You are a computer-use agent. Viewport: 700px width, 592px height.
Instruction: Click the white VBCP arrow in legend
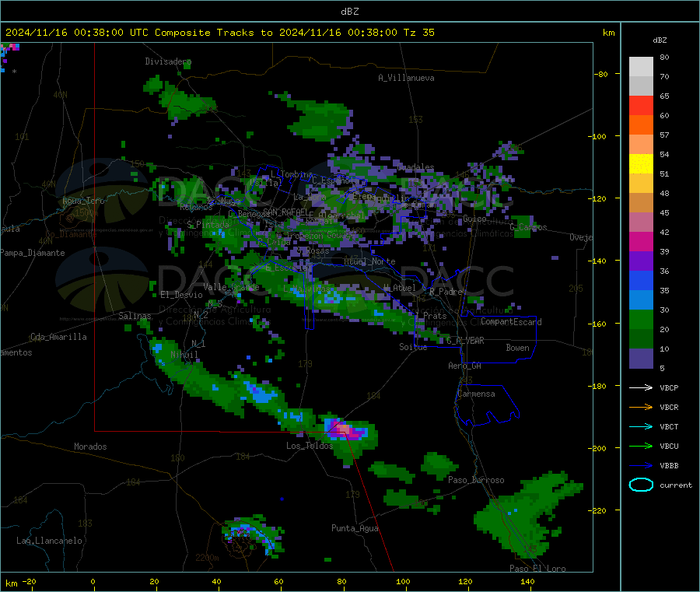[x=641, y=387]
